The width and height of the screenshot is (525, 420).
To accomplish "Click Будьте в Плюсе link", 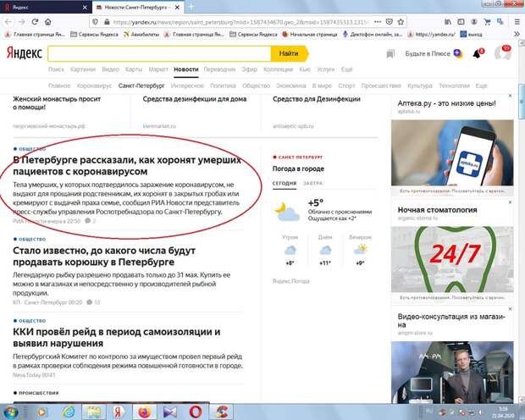I will pyautogui.click(x=428, y=53).
